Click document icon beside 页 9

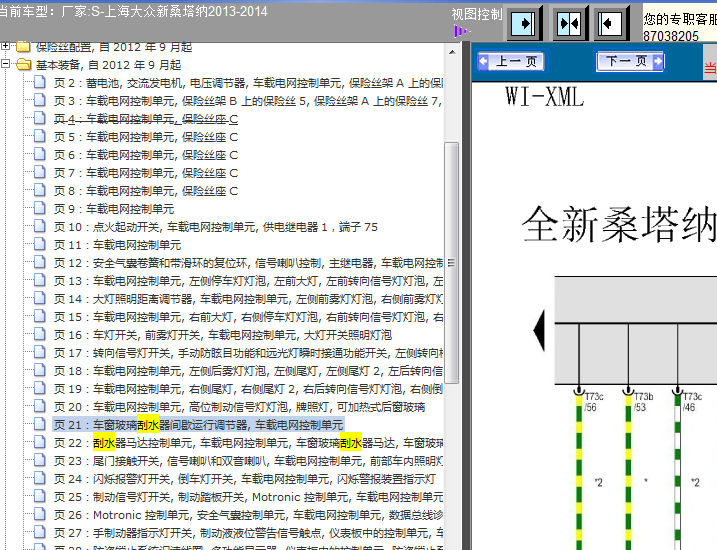40,208
